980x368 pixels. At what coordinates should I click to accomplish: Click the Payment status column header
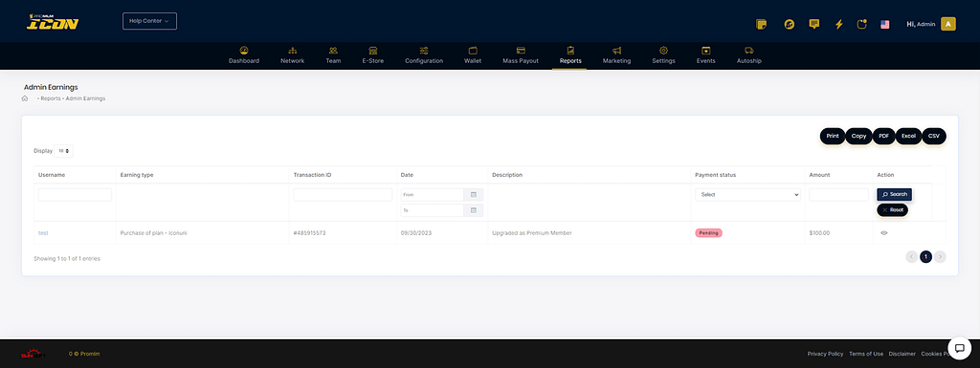pyautogui.click(x=716, y=175)
